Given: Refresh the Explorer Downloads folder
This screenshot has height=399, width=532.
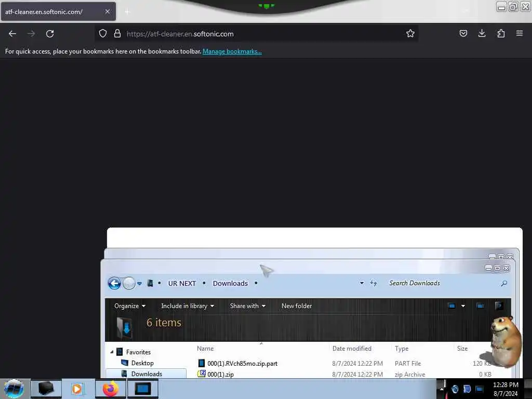Looking at the screenshot, I should point(374,283).
